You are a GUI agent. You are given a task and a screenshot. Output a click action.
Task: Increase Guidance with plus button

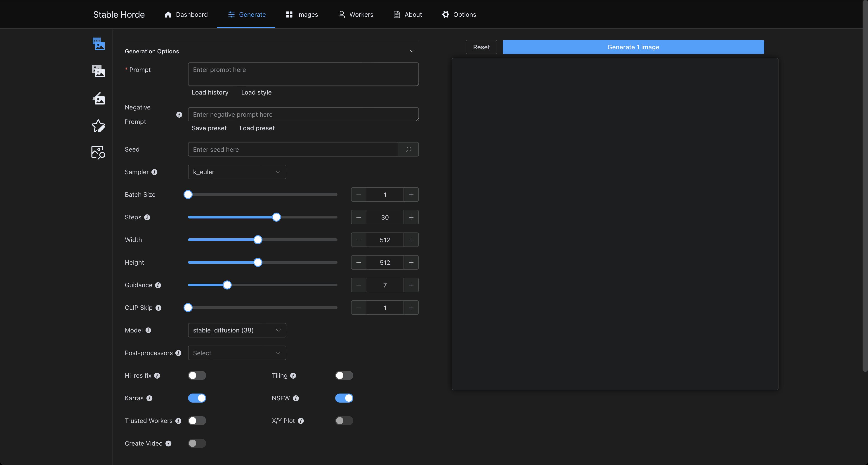pos(411,285)
